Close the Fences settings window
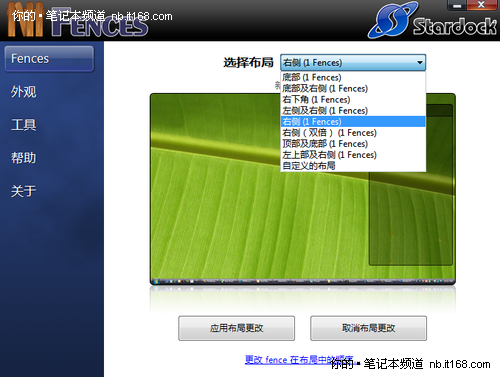 [x=482, y=5]
